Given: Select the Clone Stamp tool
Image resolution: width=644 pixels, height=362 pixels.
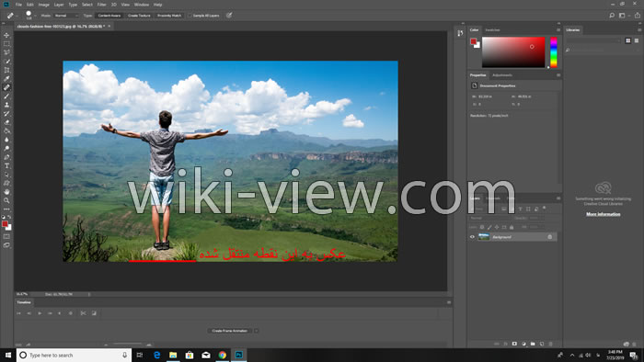Looking at the screenshot, I should tap(6, 105).
